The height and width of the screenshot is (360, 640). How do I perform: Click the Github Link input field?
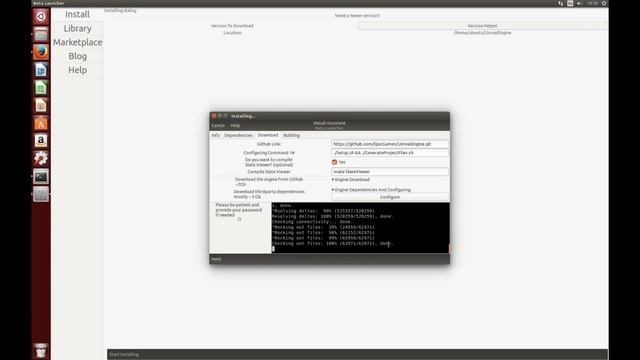pyautogui.click(x=390, y=144)
